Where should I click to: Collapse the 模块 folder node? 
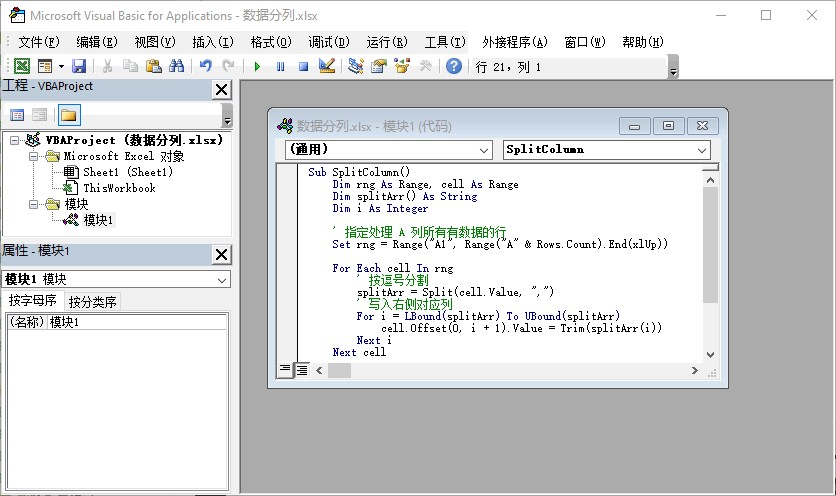[x=34, y=204]
